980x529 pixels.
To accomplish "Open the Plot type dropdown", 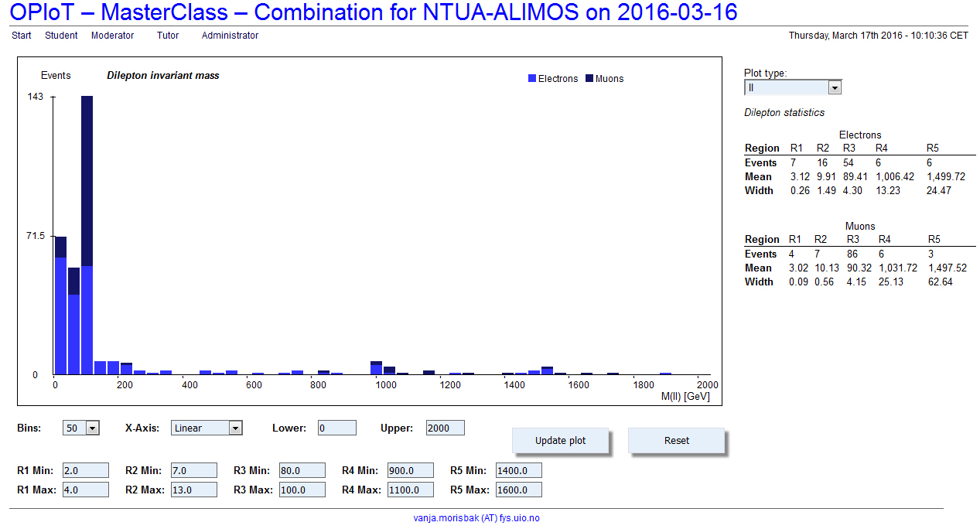I will 793,87.
